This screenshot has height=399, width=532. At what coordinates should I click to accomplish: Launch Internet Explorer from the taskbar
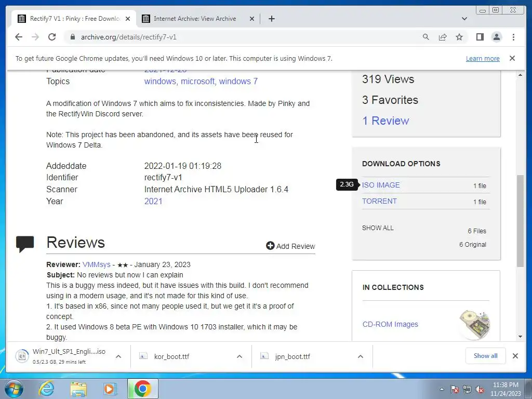(46, 389)
